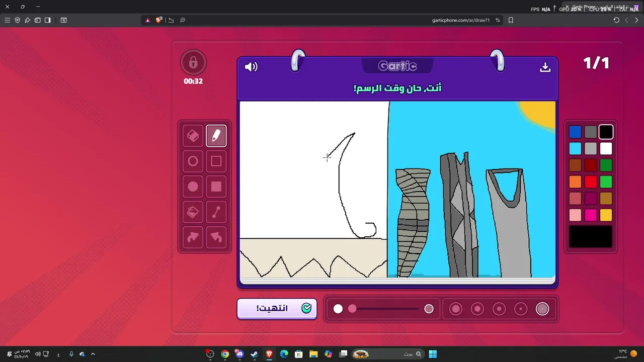644x362 pixels.
Task: Pick the dark gray color swatch
Action: pyautogui.click(x=591, y=132)
